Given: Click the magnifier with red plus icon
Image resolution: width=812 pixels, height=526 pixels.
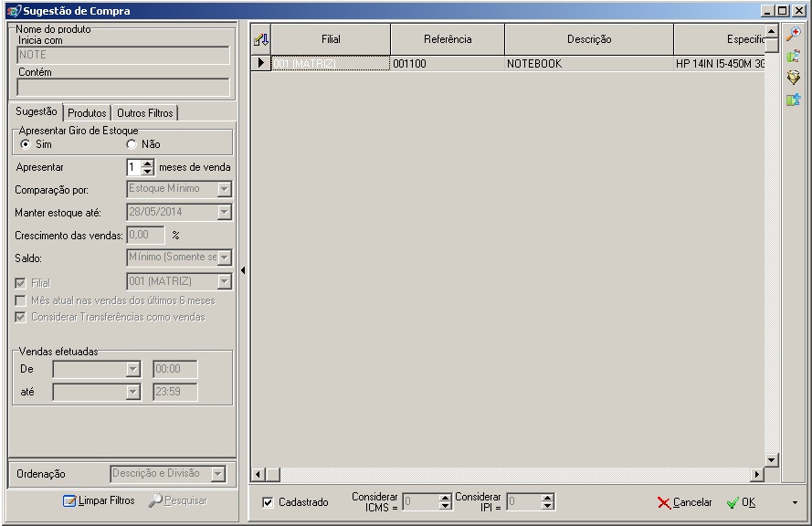Looking at the screenshot, I should (x=794, y=34).
